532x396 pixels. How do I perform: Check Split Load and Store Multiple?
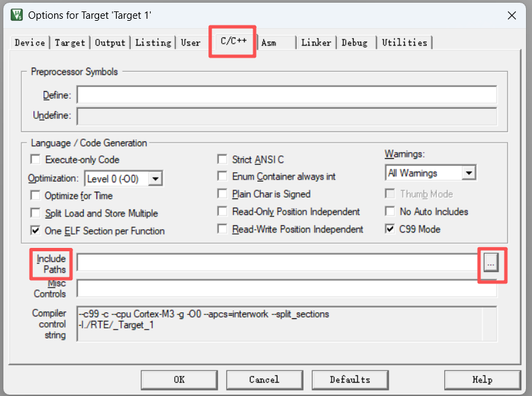[36, 213]
